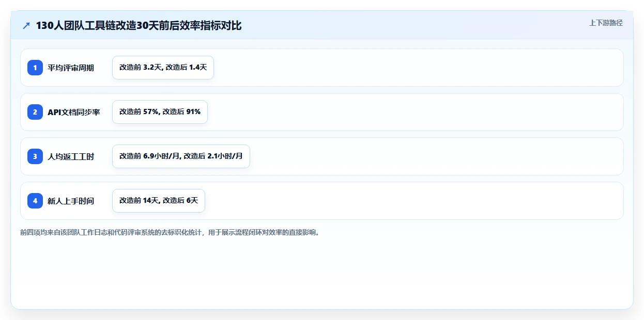Select the 平均评审周期 label

tap(71, 68)
